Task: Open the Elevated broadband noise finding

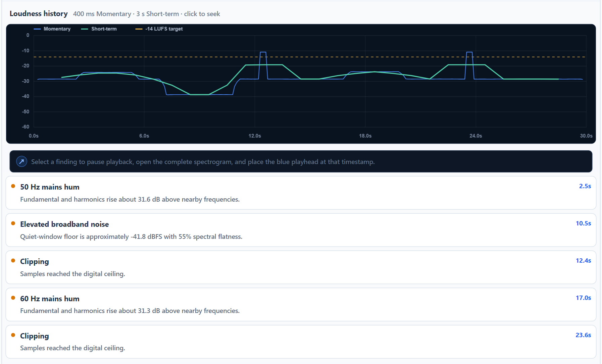Action: 301,230
